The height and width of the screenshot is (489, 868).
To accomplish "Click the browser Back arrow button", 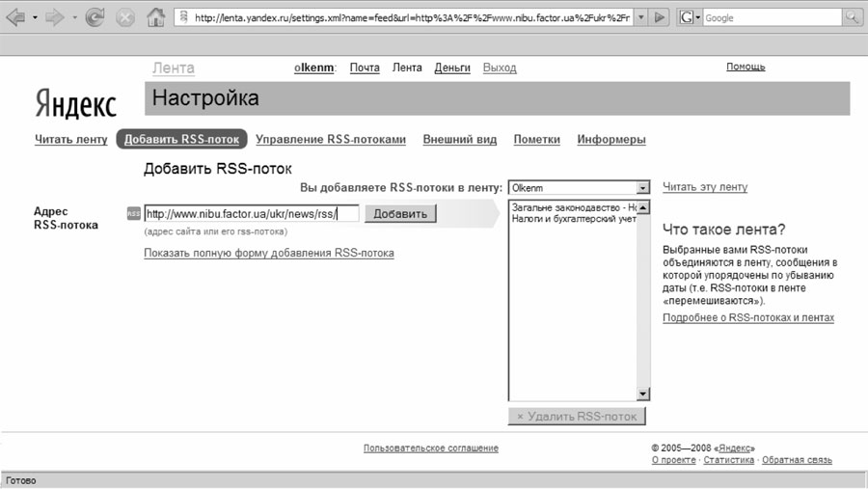I will [x=15, y=17].
